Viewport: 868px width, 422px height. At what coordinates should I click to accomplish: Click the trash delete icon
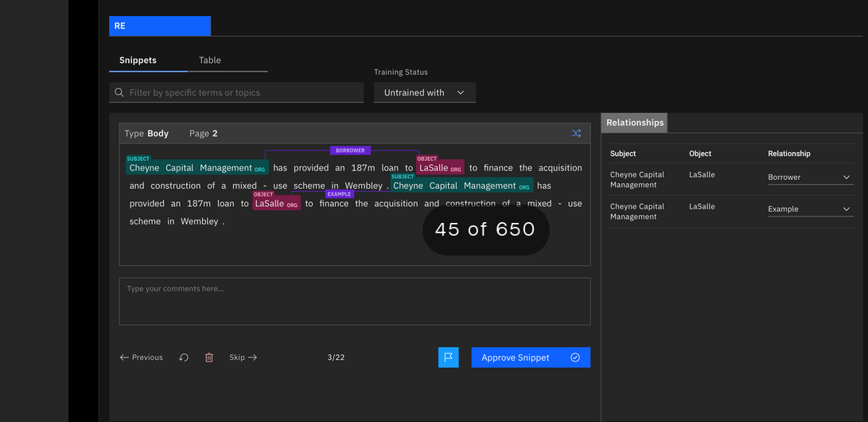pos(209,358)
